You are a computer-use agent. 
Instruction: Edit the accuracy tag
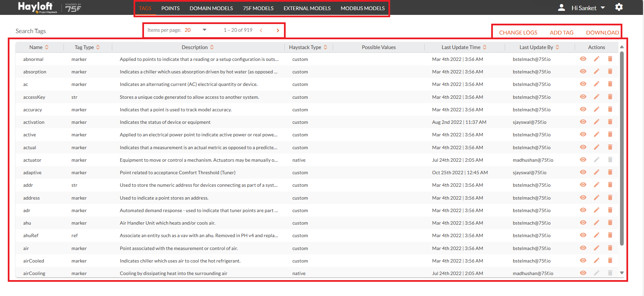(596, 109)
